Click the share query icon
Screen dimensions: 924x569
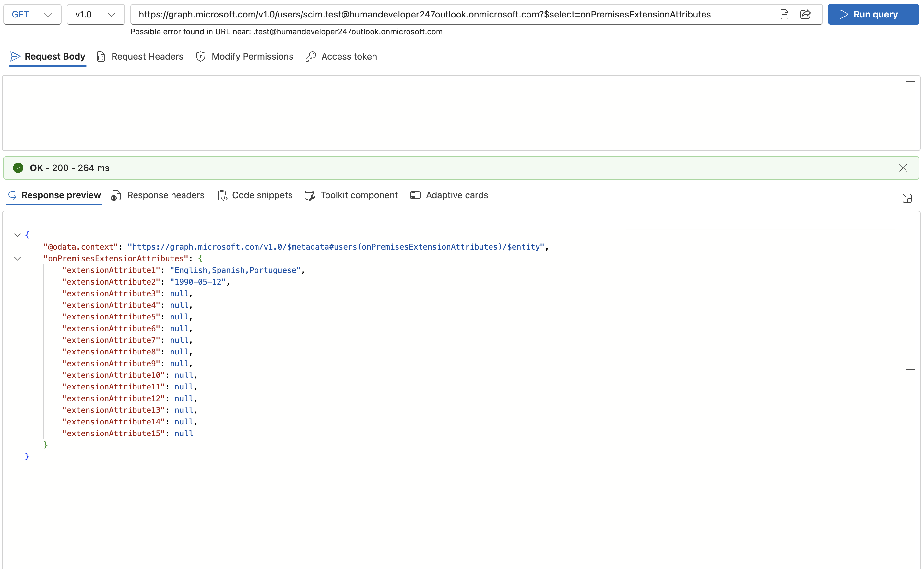(x=805, y=14)
